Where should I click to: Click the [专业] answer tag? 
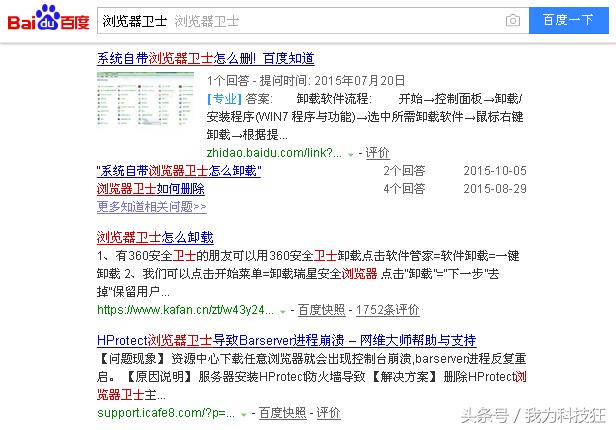coord(224,99)
